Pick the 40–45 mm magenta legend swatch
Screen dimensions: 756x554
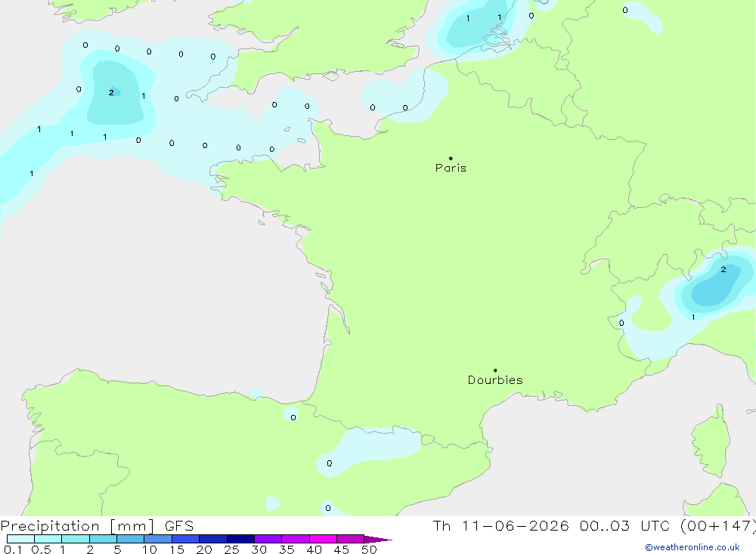[323, 539]
